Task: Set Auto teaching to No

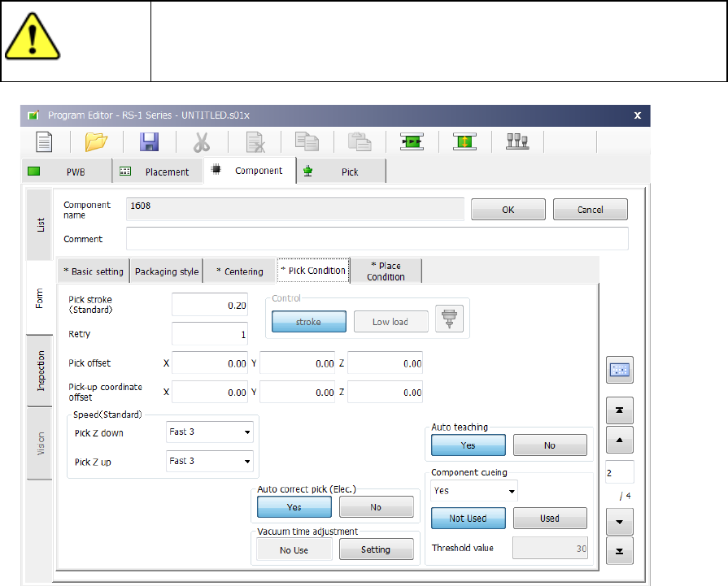Action: [x=550, y=445]
